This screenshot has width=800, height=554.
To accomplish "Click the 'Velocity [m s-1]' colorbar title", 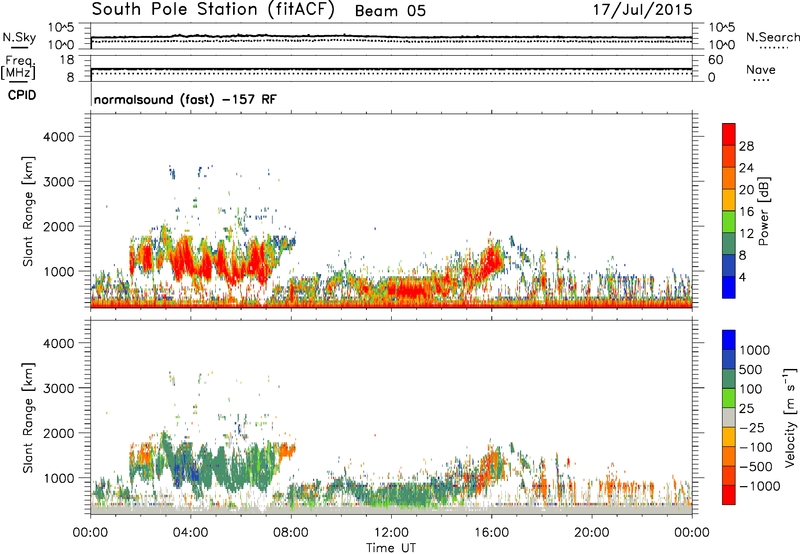I will [790, 417].
